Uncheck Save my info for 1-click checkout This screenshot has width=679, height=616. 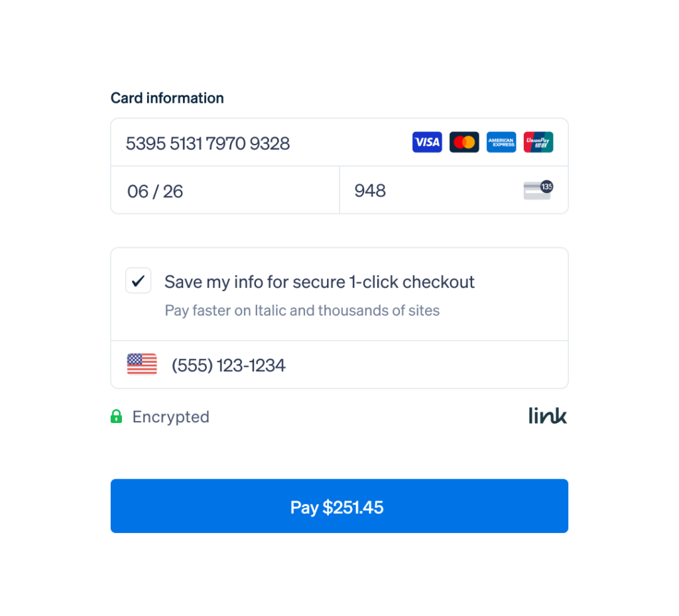coord(138,280)
